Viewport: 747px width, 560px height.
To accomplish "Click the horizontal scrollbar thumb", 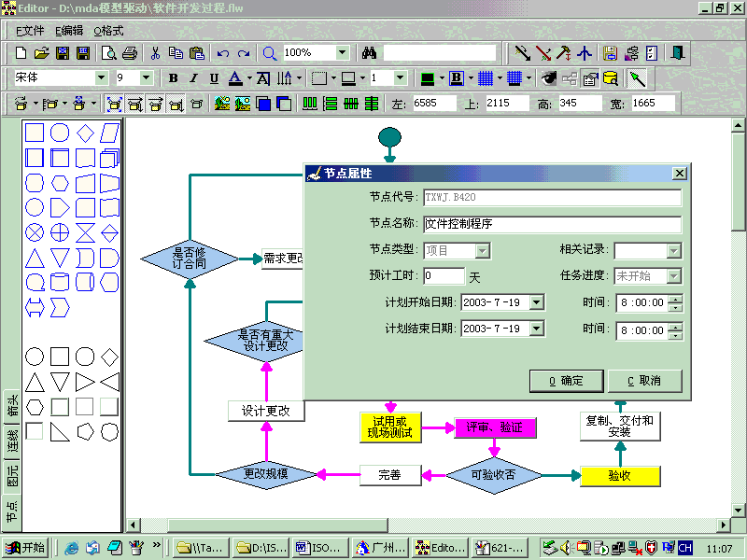I will pos(277,525).
